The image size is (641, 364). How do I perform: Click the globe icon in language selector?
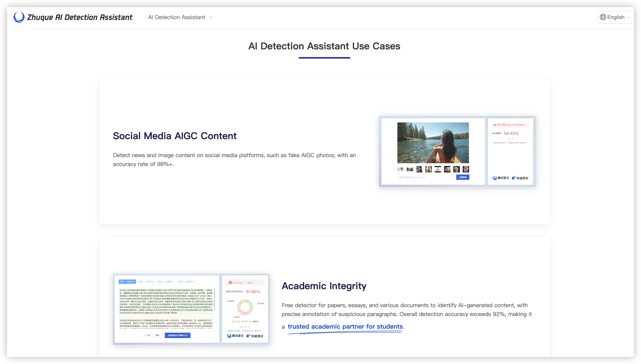(x=603, y=17)
